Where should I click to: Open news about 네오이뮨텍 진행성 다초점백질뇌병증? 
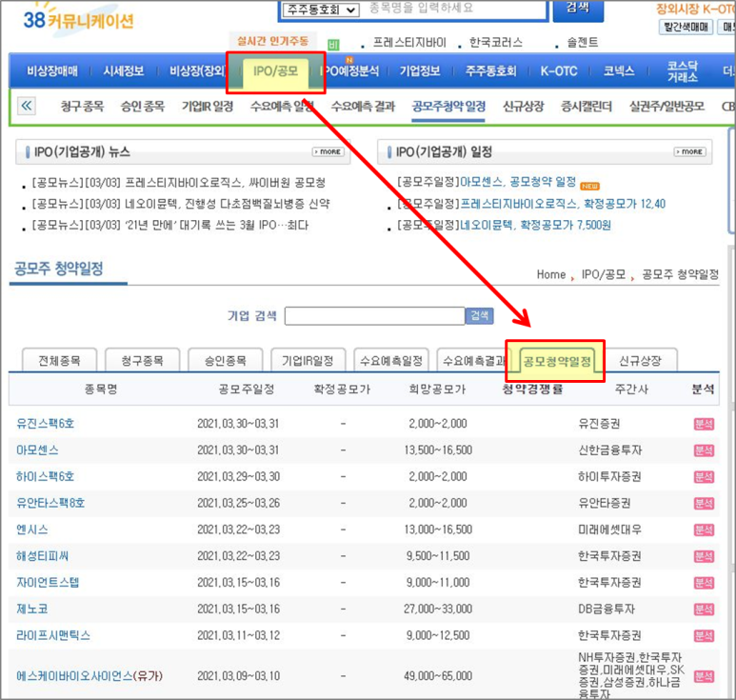point(181,204)
